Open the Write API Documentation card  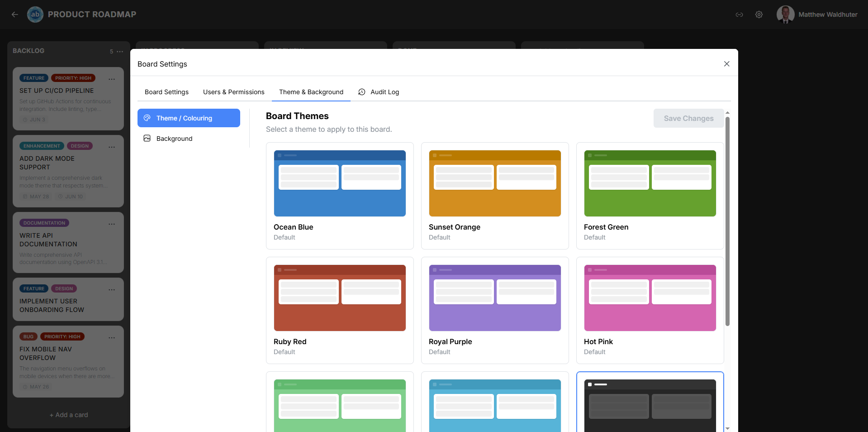coord(68,242)
